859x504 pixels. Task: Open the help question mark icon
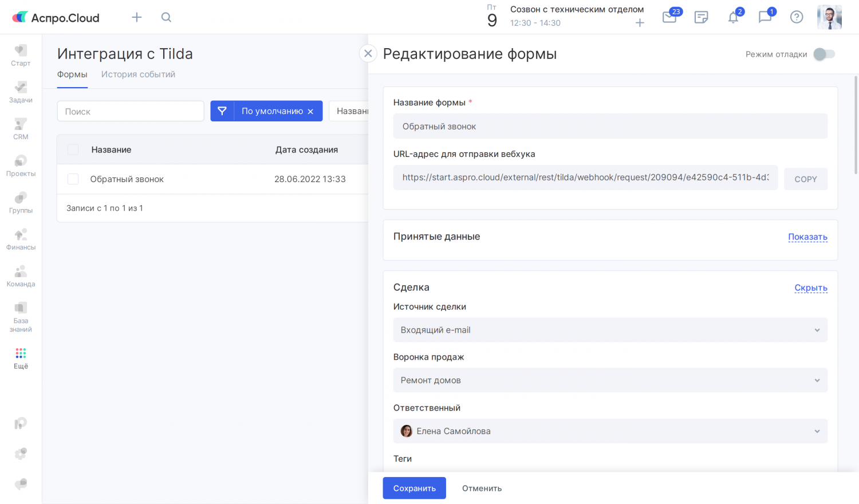[x=796, y=17]
